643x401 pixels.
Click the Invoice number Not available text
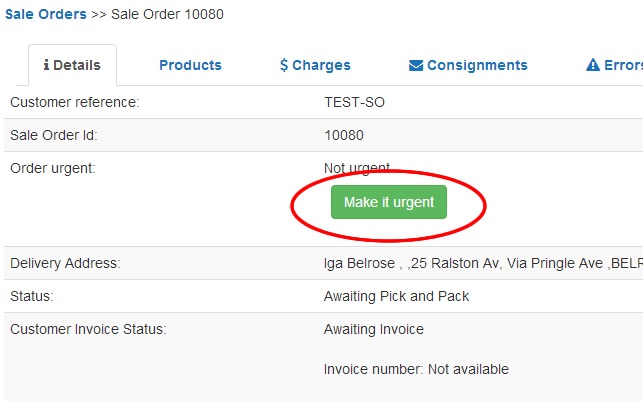pyautogui.click(x=416, y=369)
